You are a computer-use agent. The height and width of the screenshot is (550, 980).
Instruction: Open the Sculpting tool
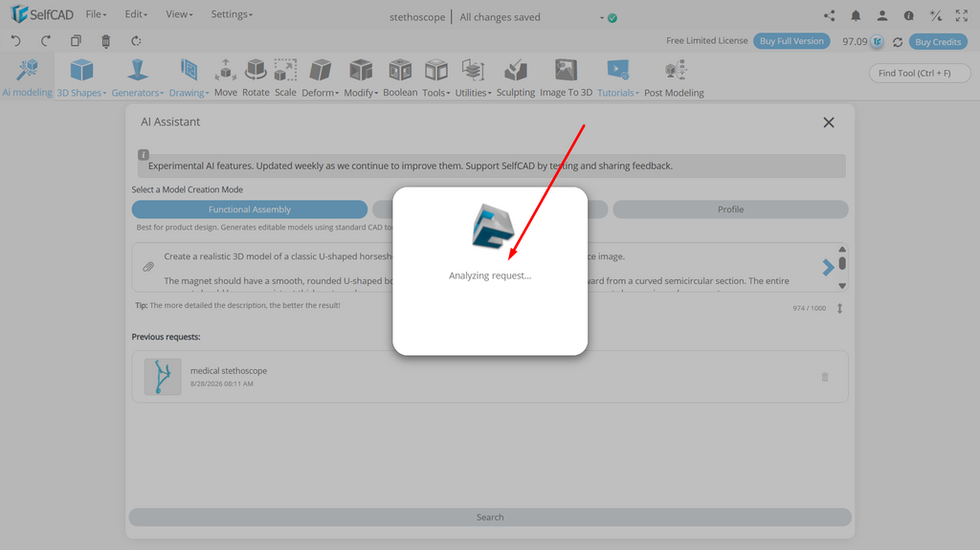[x=516, y=77]
